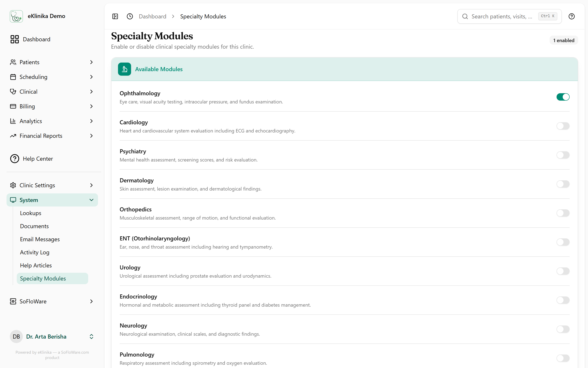The width and height of the screenshot is (588, 368).
Task: Expand the Billing section chevron
Action: 91,106
